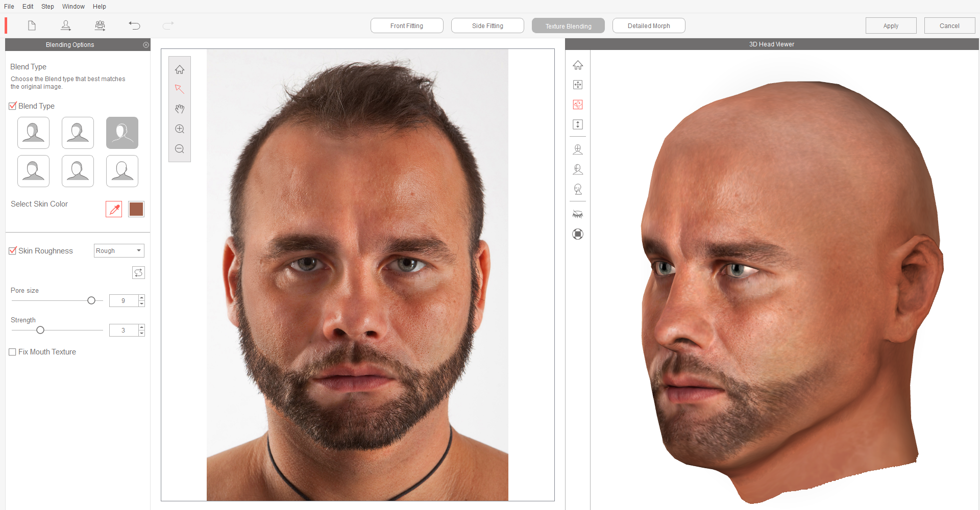Image resolution: width=980 pixels, height=510 pixels.
Task: Zoom out on the source photo
Action: coord(180,149)
